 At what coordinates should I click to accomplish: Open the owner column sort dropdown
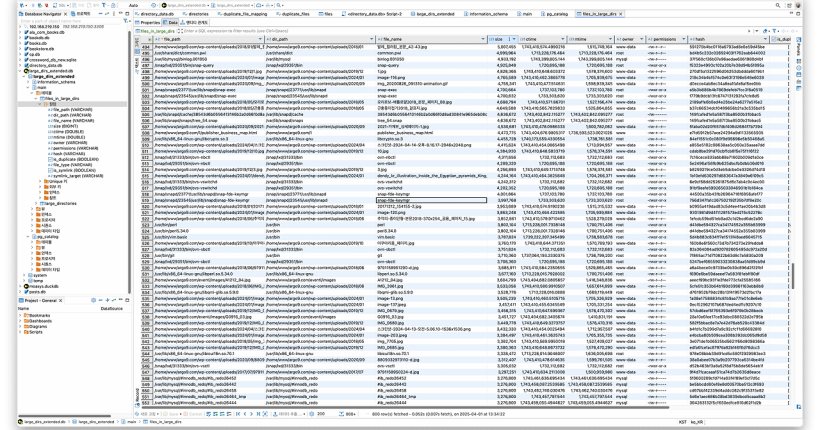pyautogui.click(x=642, y=38)
